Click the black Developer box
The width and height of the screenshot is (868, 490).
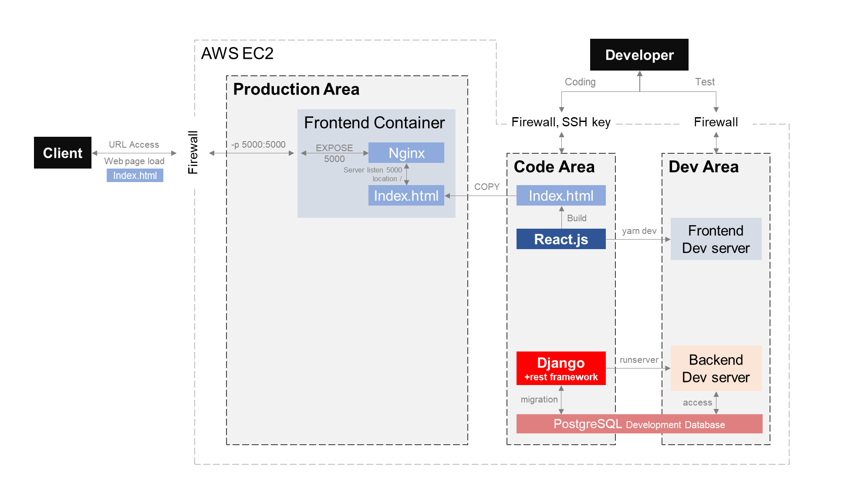coord(639,55)
